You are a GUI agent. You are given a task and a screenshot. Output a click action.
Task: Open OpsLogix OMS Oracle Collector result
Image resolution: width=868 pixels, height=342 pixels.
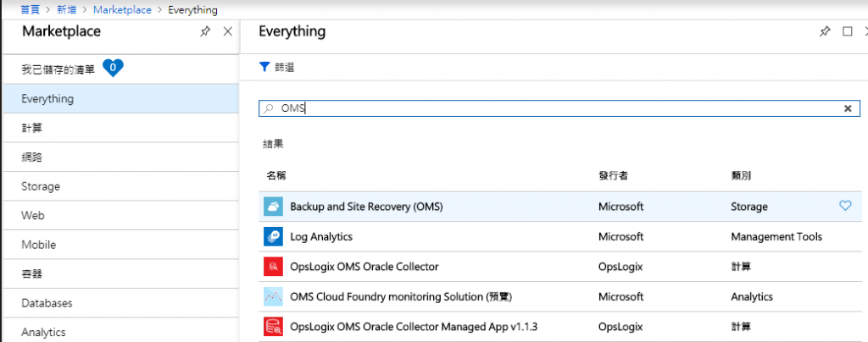tap(364, 267)
